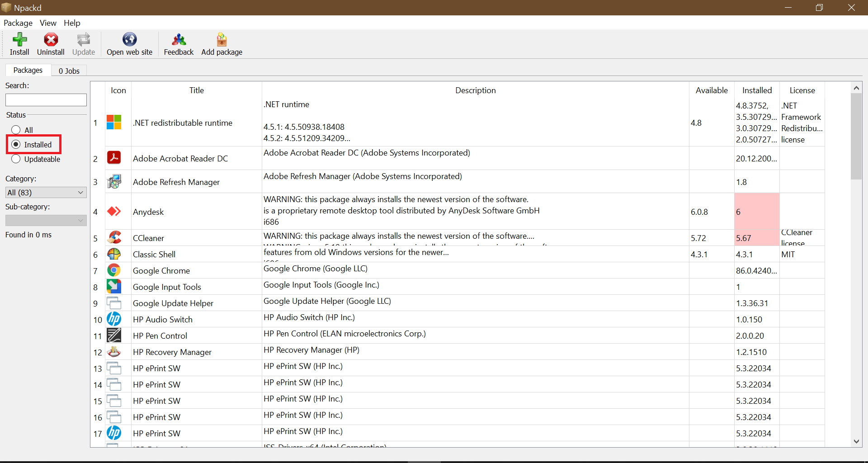Switch to the 0 Jobs tab

[x=69, y=71]
